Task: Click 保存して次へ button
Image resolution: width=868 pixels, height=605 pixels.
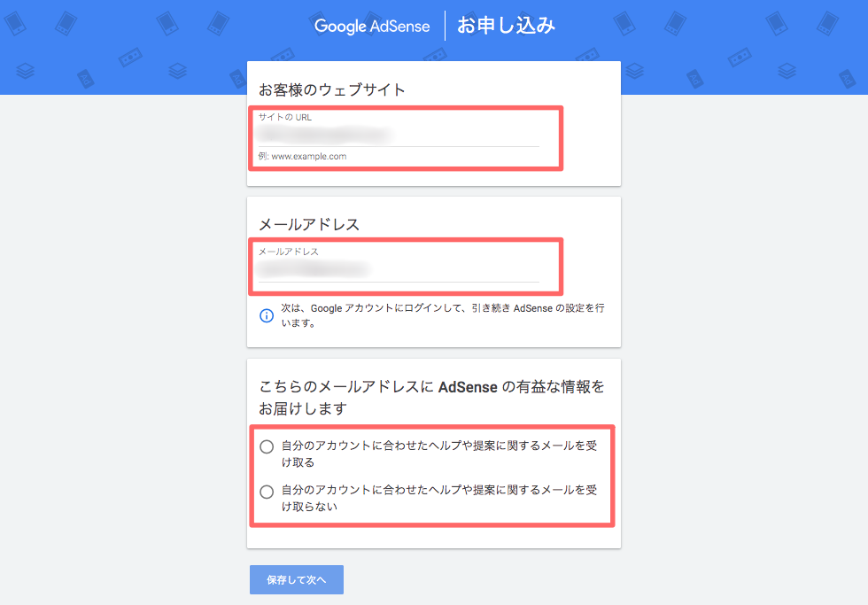Action: (x=297, y=579)
